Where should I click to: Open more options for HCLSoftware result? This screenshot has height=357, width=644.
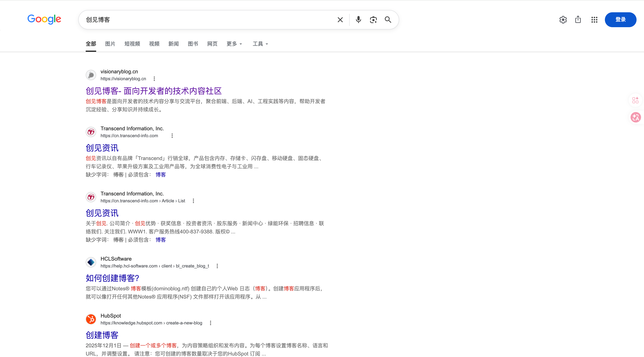(217, 266)
